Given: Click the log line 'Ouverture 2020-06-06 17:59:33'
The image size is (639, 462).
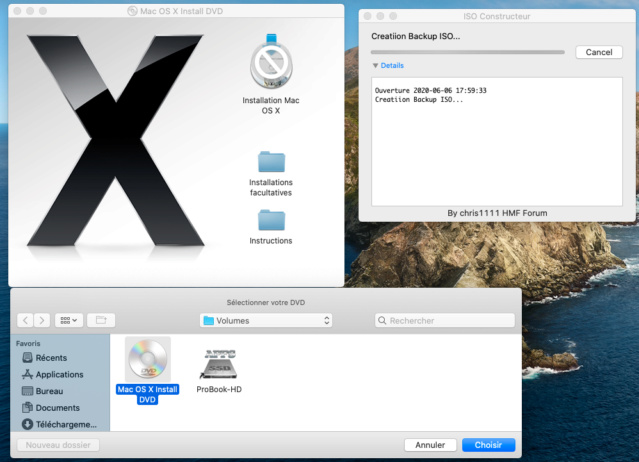Looking at the screenshot, I should pyautogui.click(x=430, y=90).
